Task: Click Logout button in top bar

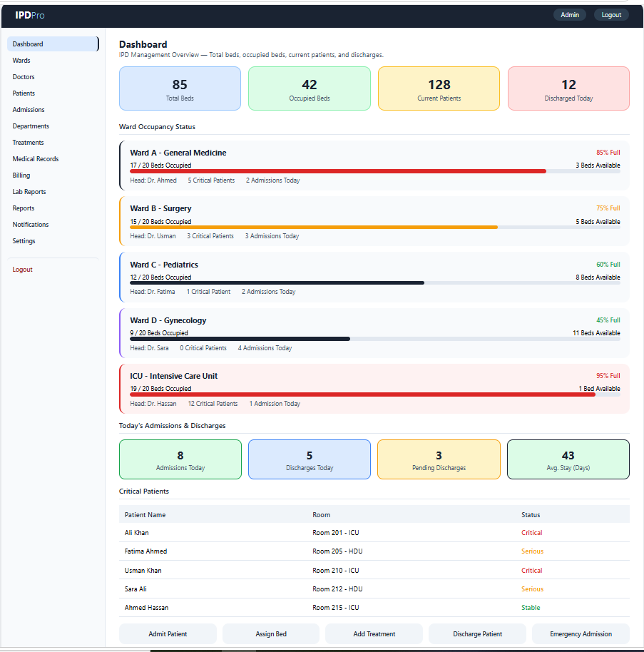Action: [x=611, y=15]
